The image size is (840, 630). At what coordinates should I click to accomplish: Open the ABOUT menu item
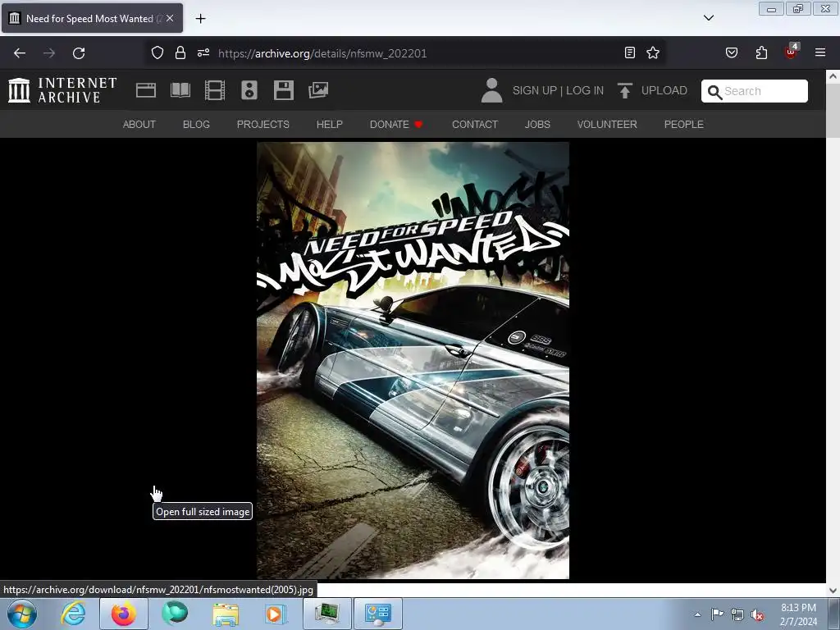pos(139,125)
